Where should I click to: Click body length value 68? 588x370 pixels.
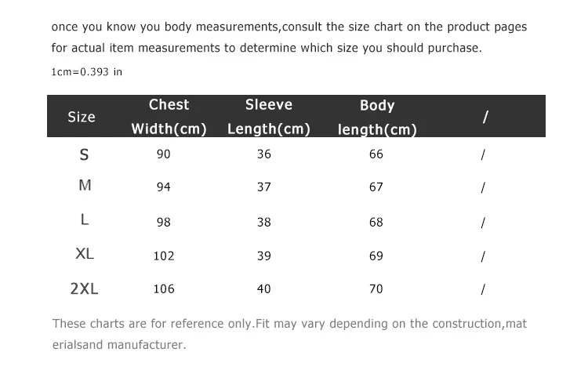376,223
